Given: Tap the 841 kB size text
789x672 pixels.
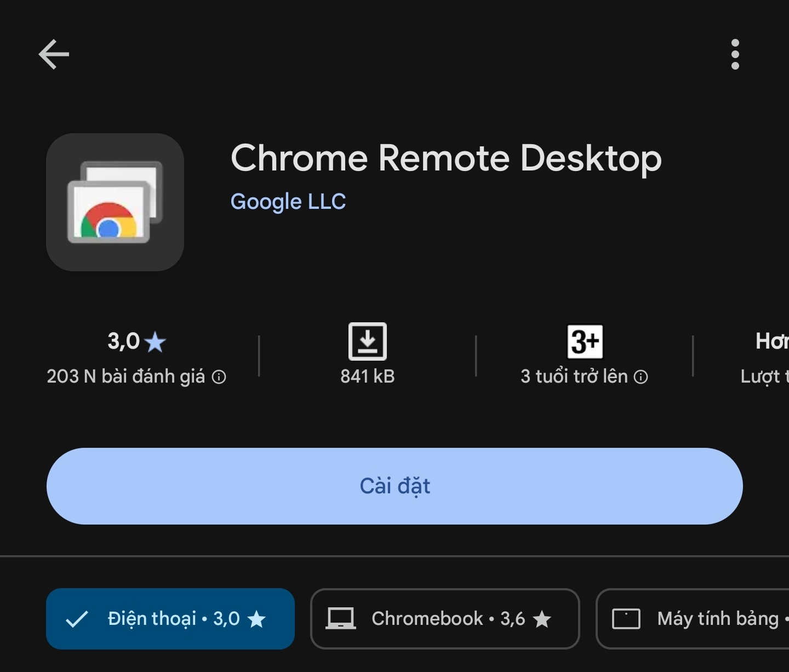Looking at the screenshot, I should pos(368,377).
